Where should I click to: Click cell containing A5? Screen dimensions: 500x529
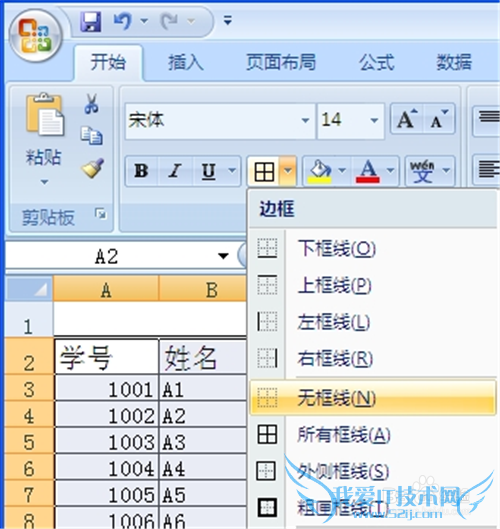(203, 494)
